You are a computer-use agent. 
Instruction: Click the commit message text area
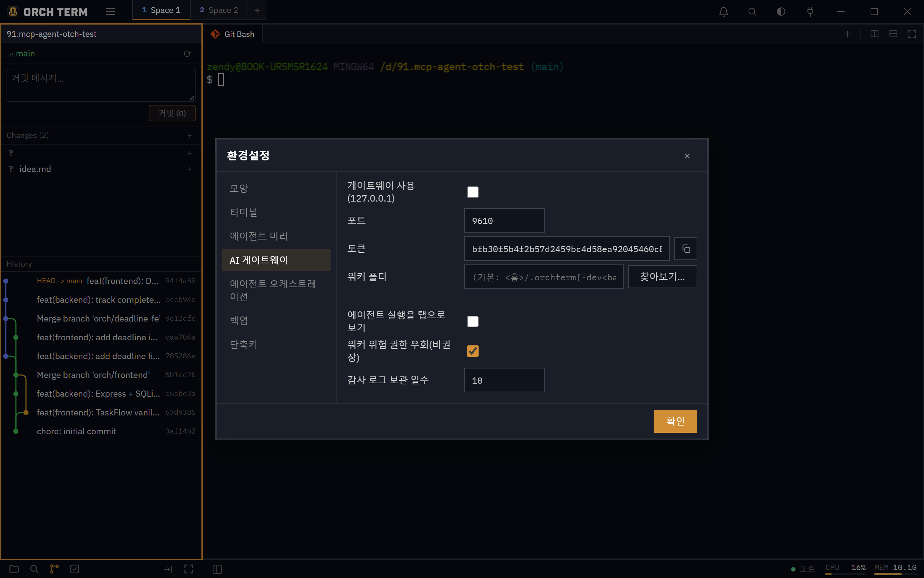coord(101,85)
